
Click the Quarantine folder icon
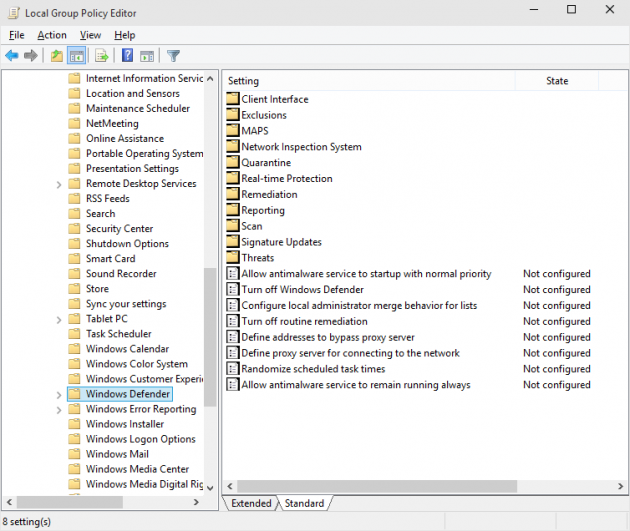pyautogui.click(x=233, y=162)
